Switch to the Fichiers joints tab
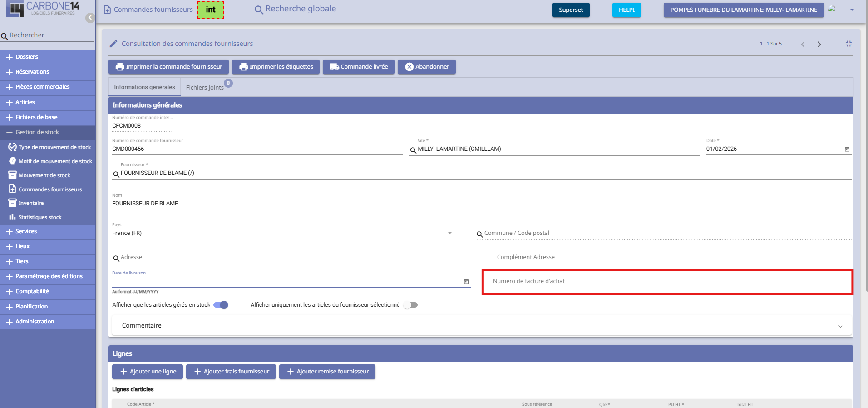868x408 pixels. 205,87
